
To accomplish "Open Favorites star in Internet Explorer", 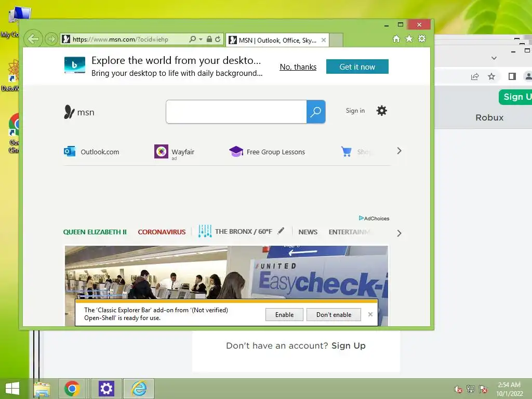I will [x=409, y=38].
